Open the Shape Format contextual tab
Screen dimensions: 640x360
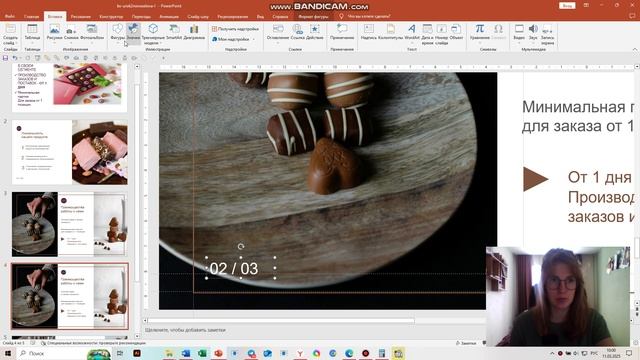click(x=313, y=16)
